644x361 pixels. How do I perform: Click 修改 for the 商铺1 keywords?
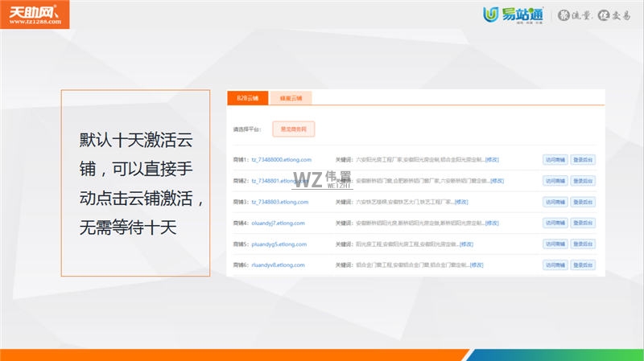point(492,159)
